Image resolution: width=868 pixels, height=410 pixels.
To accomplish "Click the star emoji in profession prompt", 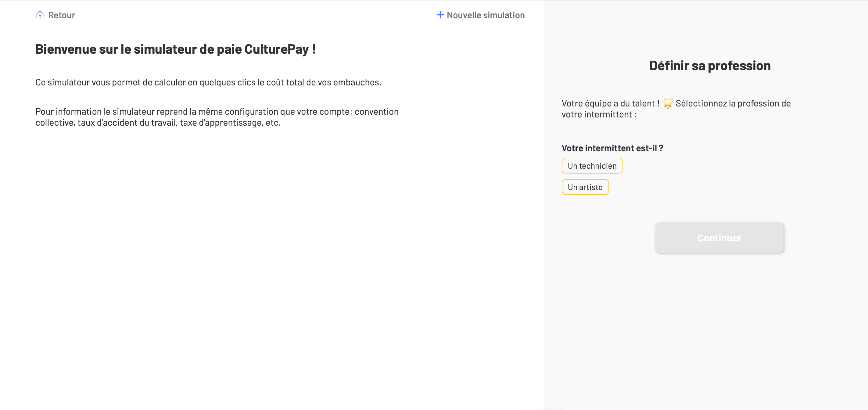I will point(668,103).
